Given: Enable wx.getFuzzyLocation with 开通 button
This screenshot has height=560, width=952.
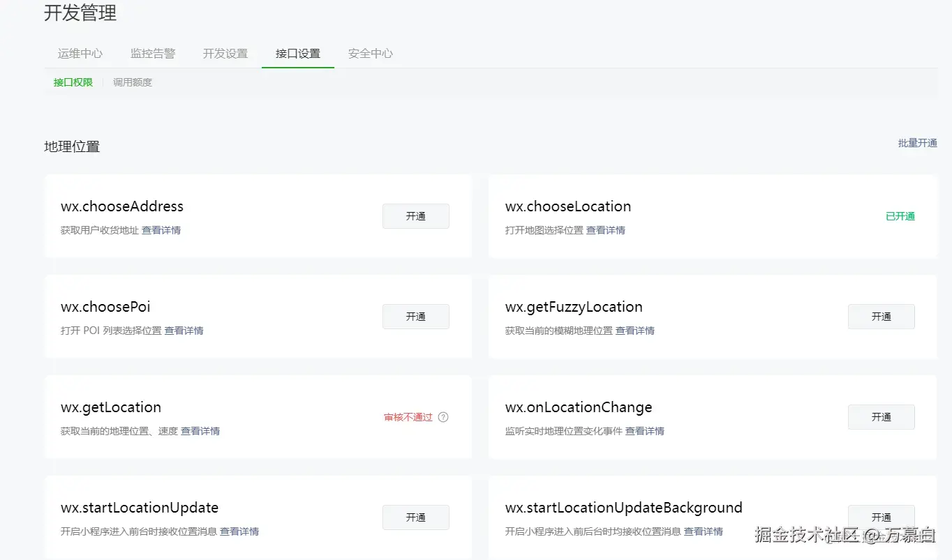Looking at the screenshot, I should click(x=882, y=317).
